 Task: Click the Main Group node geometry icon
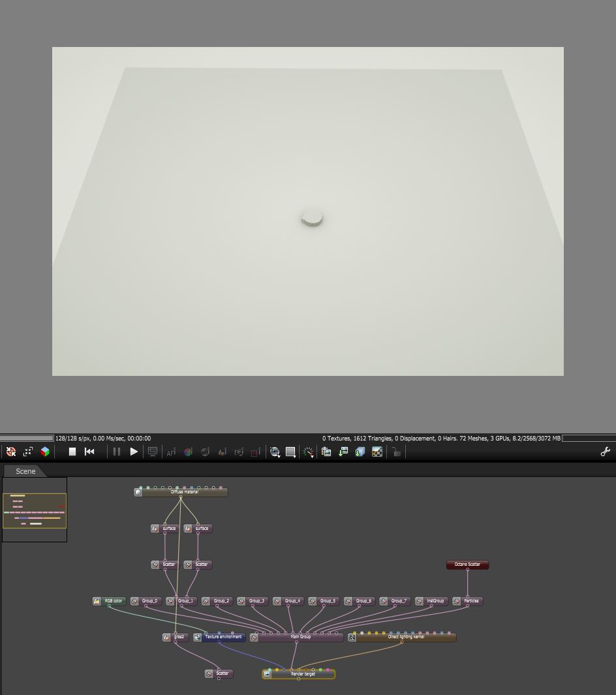(x=254, y=638)
